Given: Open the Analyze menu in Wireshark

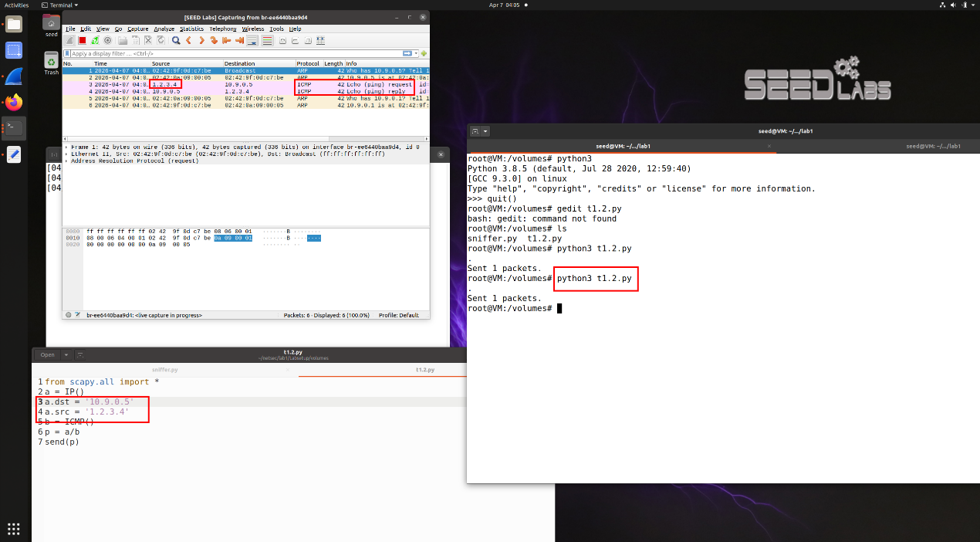Looking at the screenshot, I should (x=164, y=29).
